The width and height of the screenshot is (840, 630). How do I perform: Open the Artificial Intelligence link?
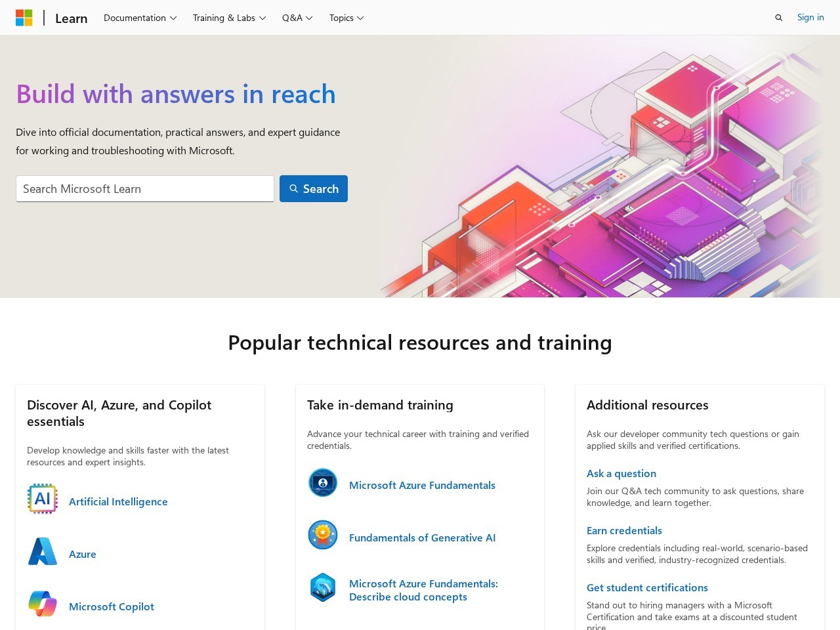coord(118,501)
